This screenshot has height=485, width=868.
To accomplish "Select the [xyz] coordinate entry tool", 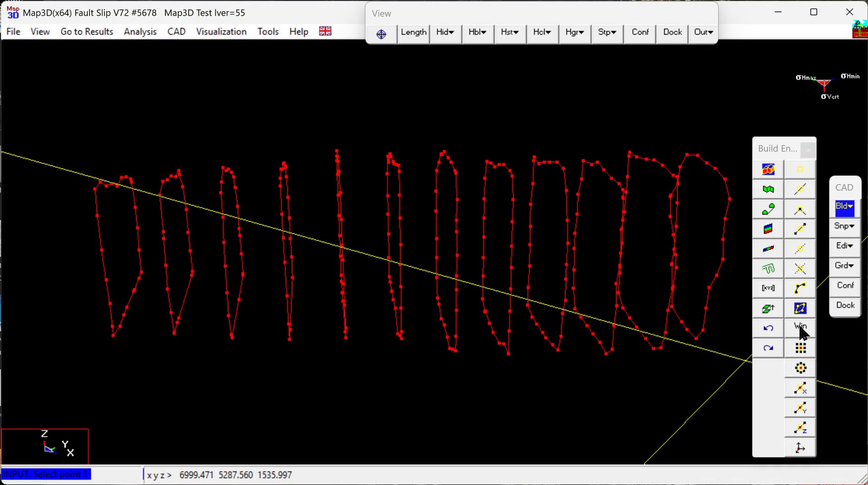I will (x=768, y=288).
